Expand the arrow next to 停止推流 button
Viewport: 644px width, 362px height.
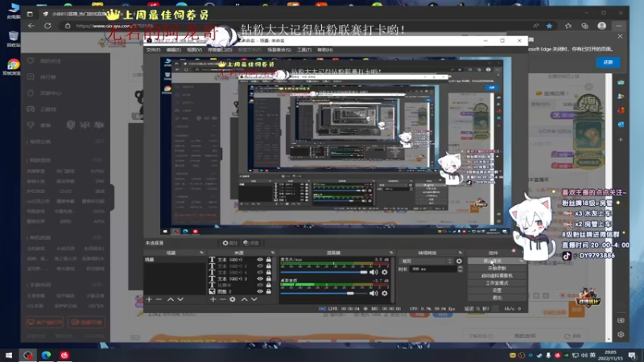[522, 261]
